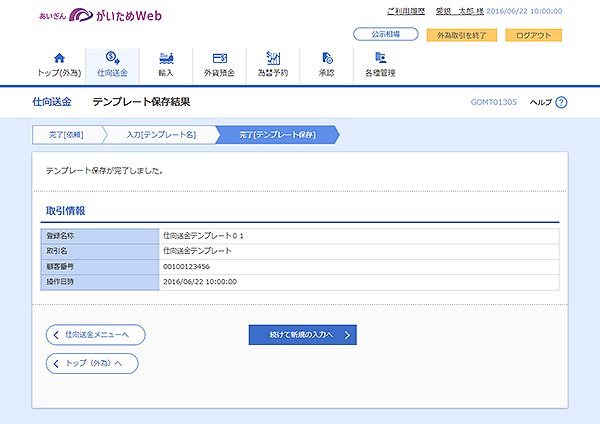
Task: Click the ご利用履歴 link
Action: pyautogui.click(x=406, y=11)
